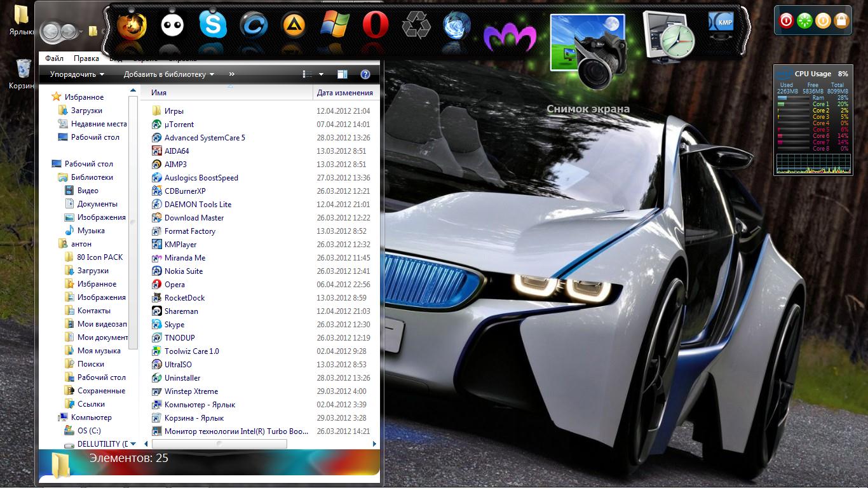Launch Firefox from the top dock
The height and width of the screenshot is (488, 868).
[x=132, y=26]
